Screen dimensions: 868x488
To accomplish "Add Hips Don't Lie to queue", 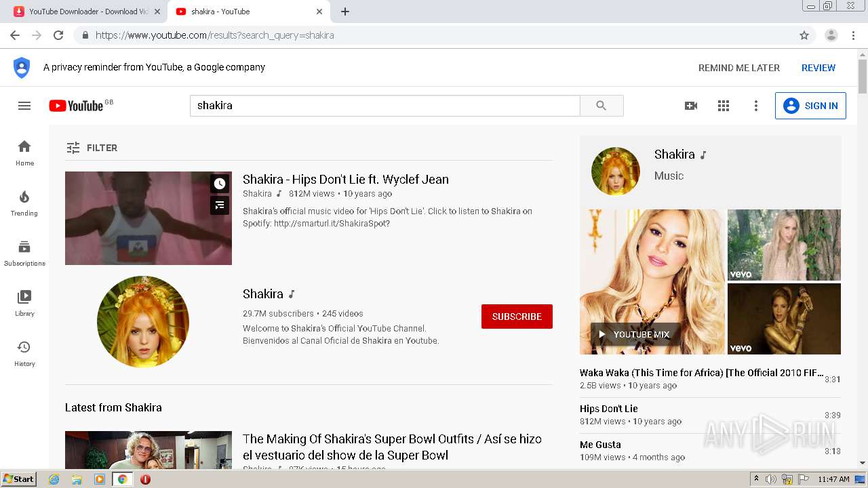I will [x=220, y=205].
